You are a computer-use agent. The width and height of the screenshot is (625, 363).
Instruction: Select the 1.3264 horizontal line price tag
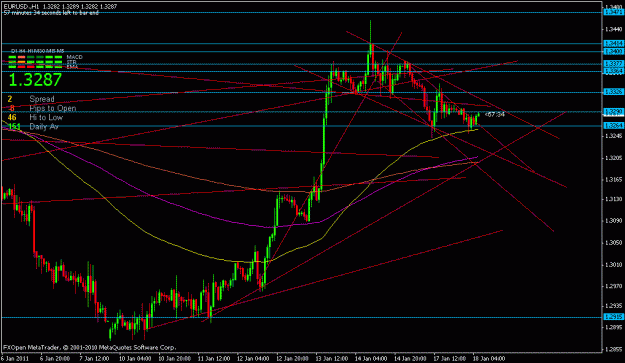[x=613, y=126]
